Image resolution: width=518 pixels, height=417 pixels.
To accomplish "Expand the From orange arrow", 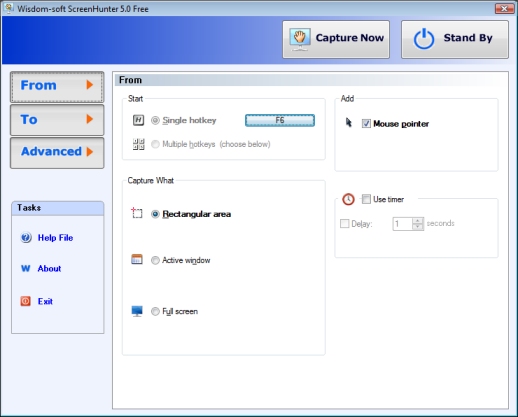I will [89, 85].
